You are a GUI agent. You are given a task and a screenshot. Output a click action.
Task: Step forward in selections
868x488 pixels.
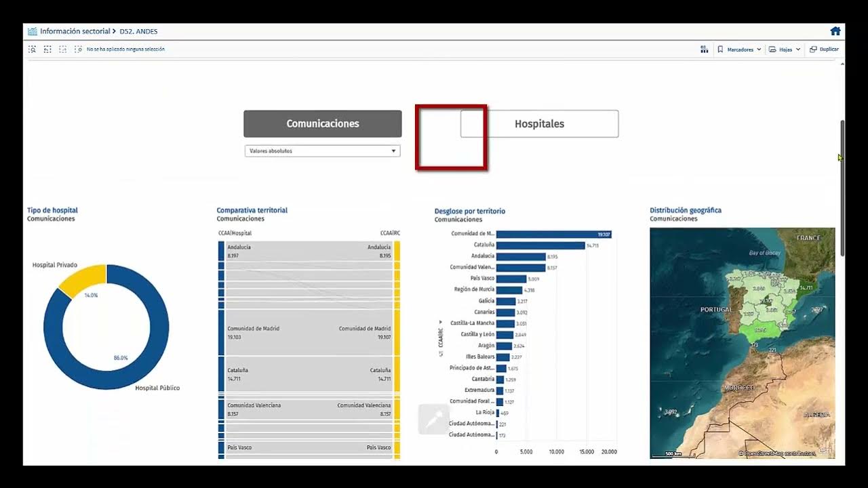(x=62, y=49)
